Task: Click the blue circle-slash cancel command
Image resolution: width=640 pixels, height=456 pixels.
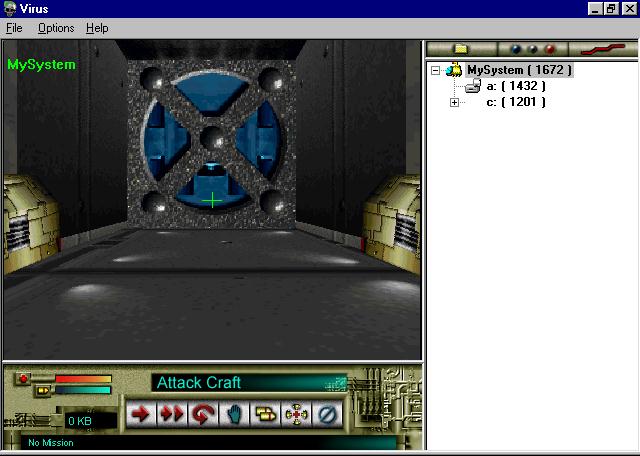Action: point(327,414)
